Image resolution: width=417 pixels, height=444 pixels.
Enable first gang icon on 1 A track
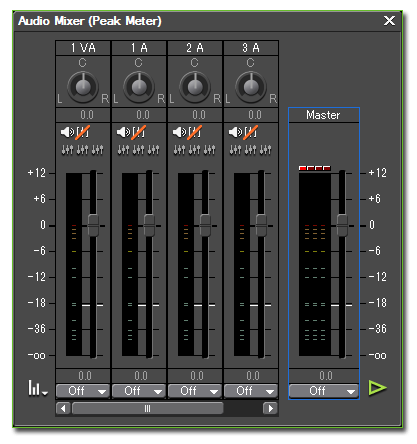point(123,150)
